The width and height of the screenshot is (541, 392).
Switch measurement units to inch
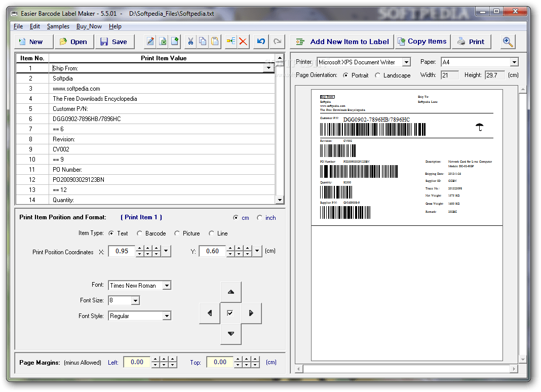260,218
